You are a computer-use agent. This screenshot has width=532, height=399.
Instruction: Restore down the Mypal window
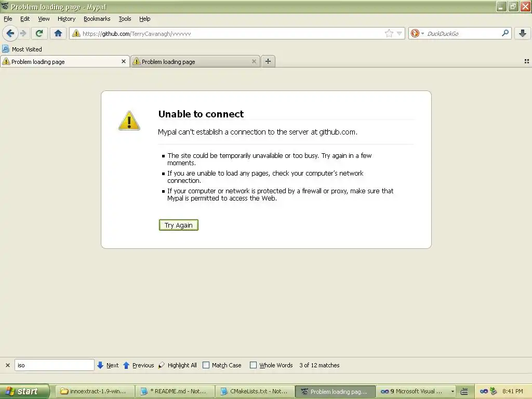513,6
